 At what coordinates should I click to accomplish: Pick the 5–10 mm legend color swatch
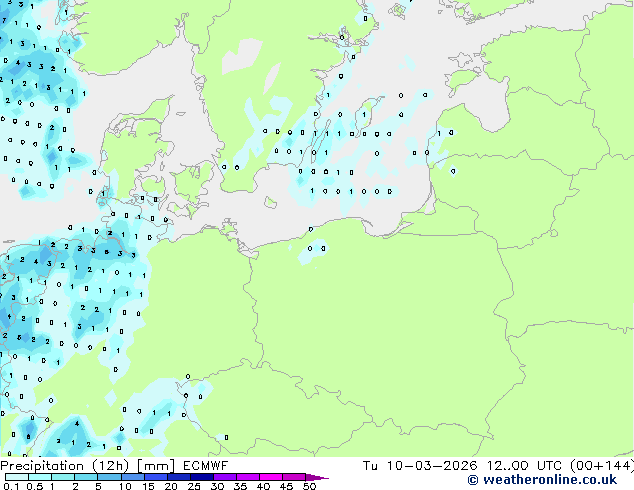click(109, 477)
